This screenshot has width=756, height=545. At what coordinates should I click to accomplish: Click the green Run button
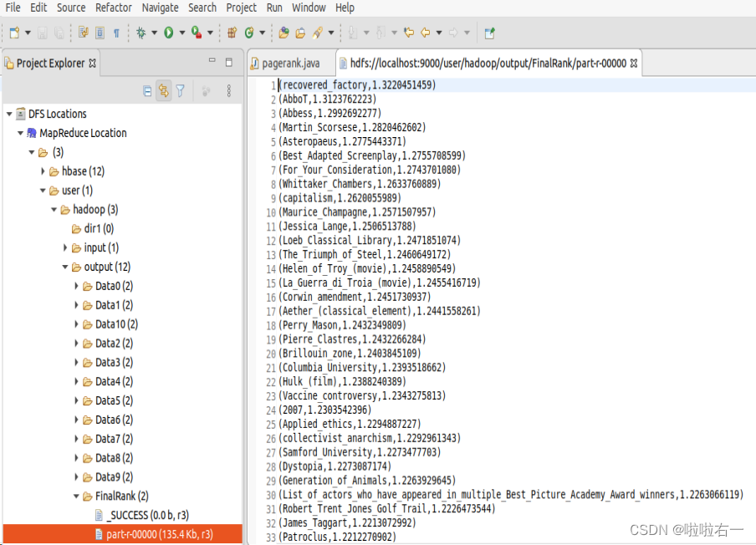(169, 33)
